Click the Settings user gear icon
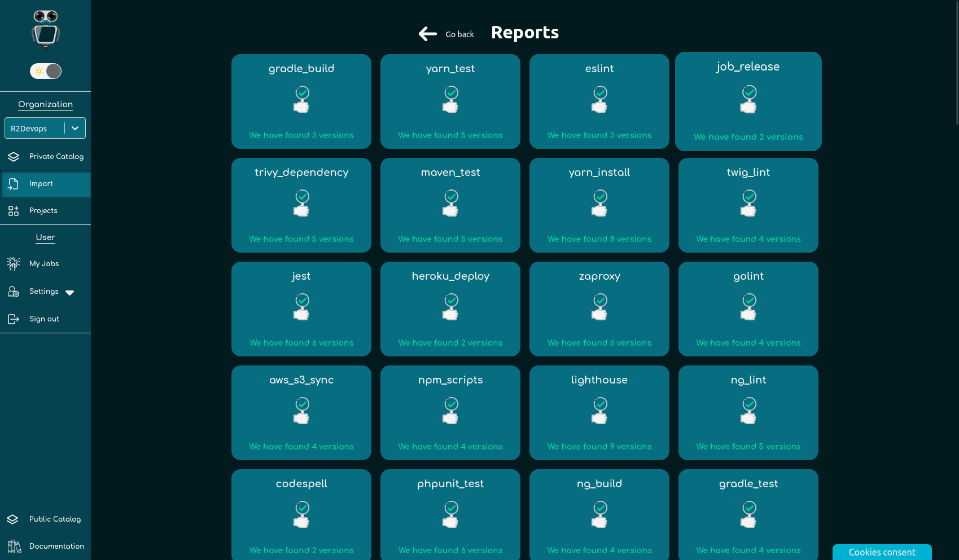The height and width of the screenshot is (560, 959). point(14,292)
